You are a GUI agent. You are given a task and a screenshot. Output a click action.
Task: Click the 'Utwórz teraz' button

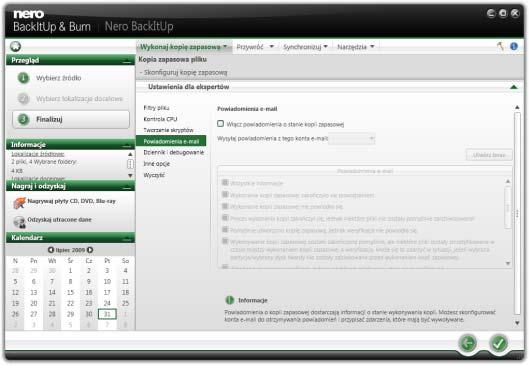(489, 155)
